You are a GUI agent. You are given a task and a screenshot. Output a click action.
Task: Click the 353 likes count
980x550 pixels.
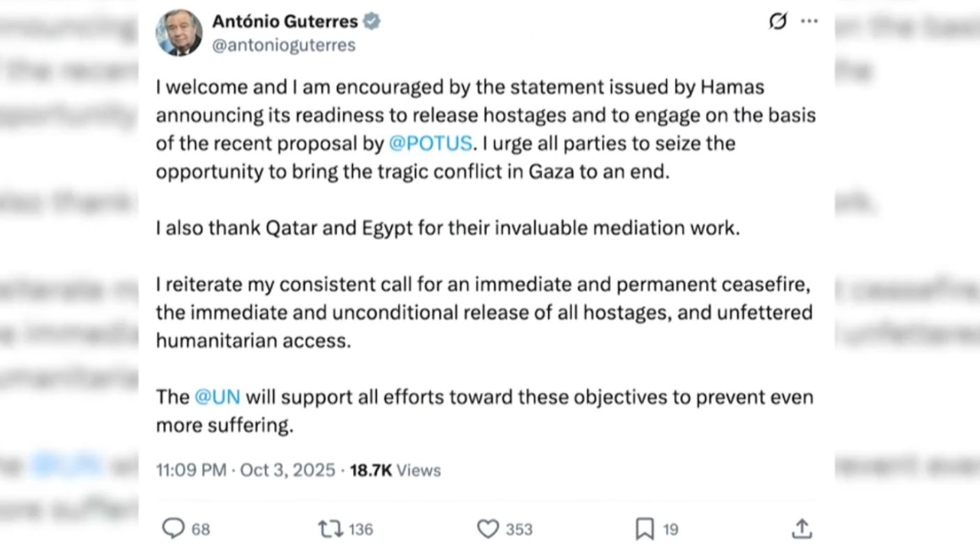pos(519,529)
